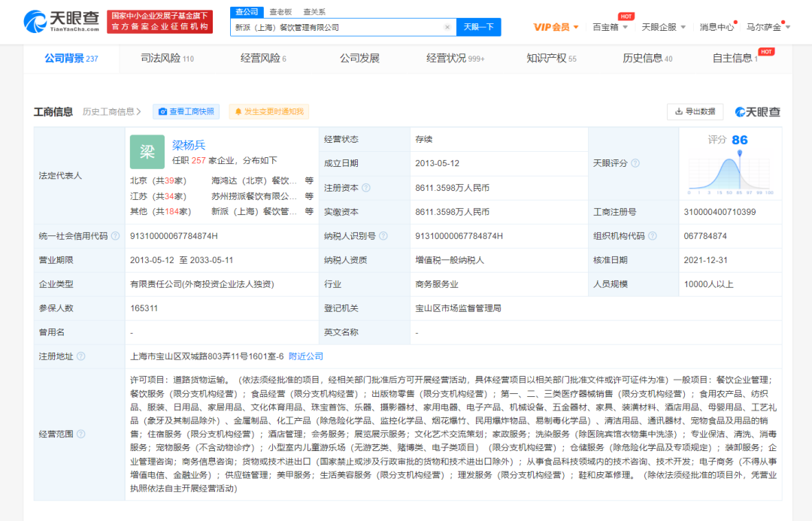
Task: Click the download icon in 导出数据
Action: click(678, 111)
